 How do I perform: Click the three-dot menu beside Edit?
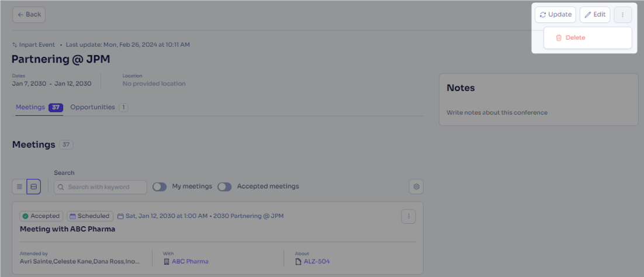point(622,15)
